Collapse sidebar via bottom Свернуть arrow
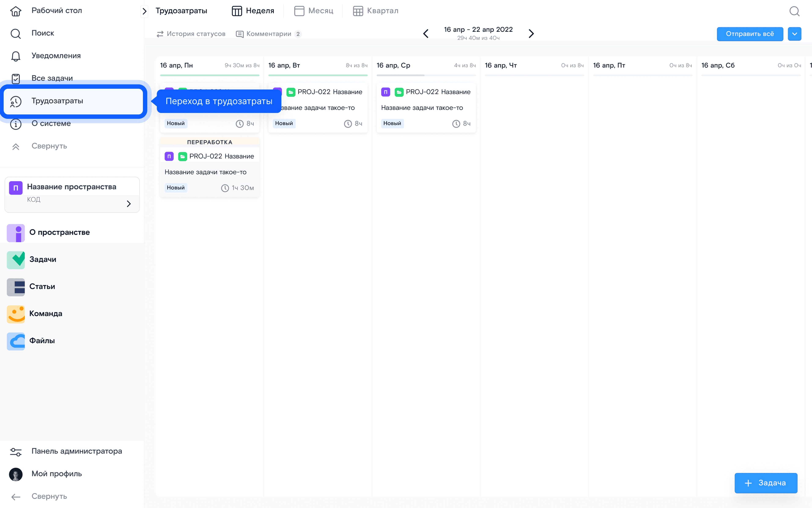 [15, 497]
